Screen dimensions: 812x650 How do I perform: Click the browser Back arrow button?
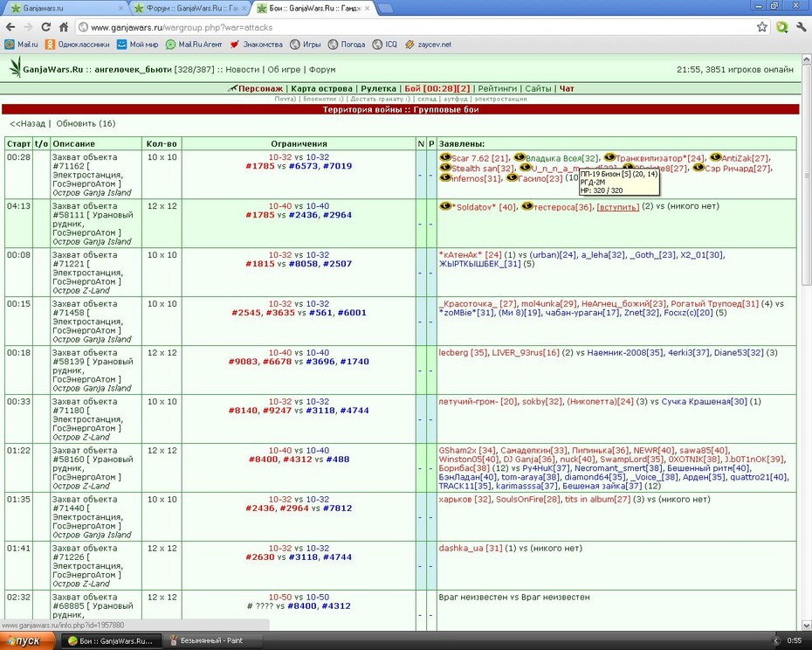coord(10,27)
